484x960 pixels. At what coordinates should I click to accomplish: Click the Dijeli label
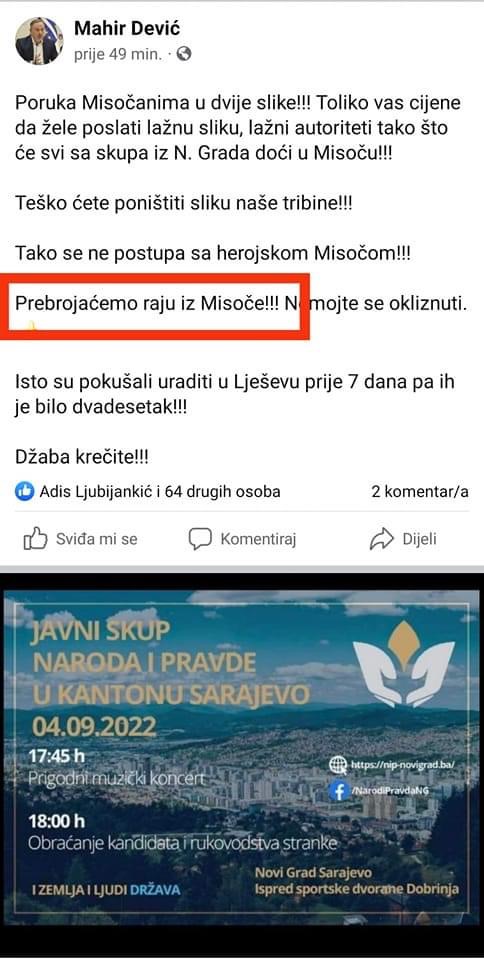coord(419,539)
